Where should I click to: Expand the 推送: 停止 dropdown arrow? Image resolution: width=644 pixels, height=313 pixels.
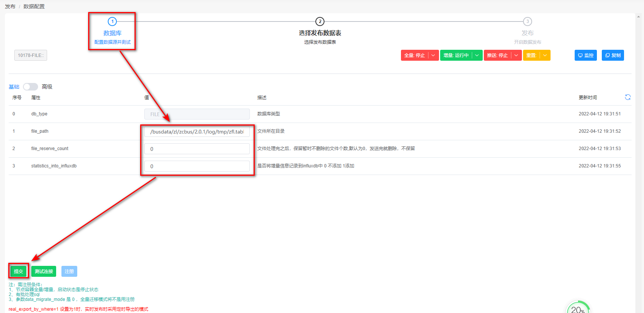(516, 55)
